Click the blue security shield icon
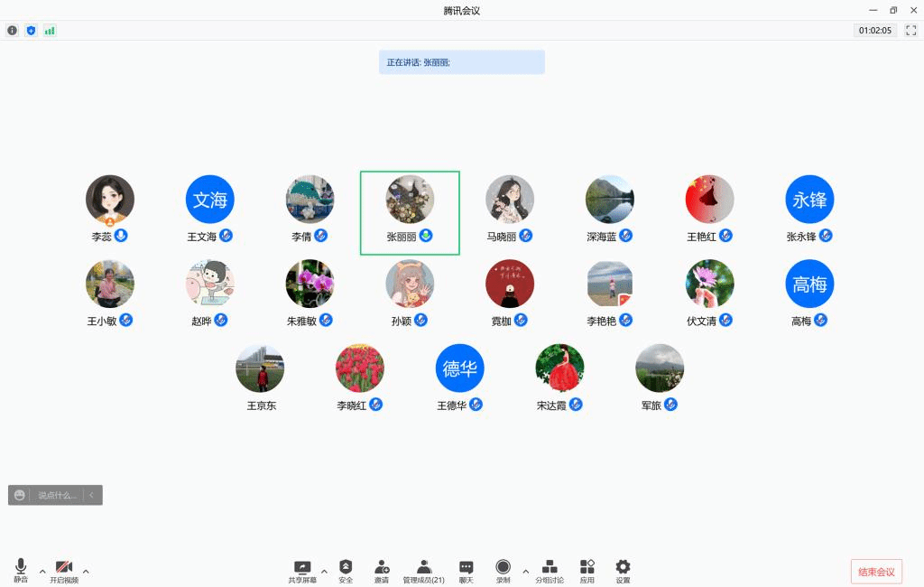924x587 pixels. [32, 31]
